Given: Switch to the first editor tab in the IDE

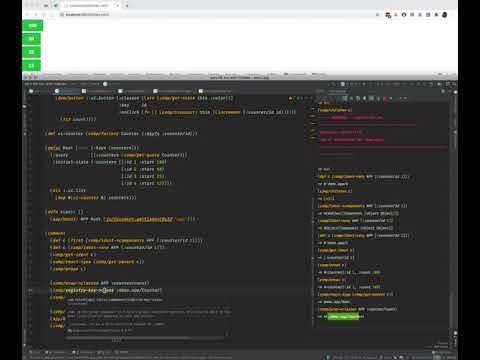Looking at the screenshot, I should [x=39, y=91].
